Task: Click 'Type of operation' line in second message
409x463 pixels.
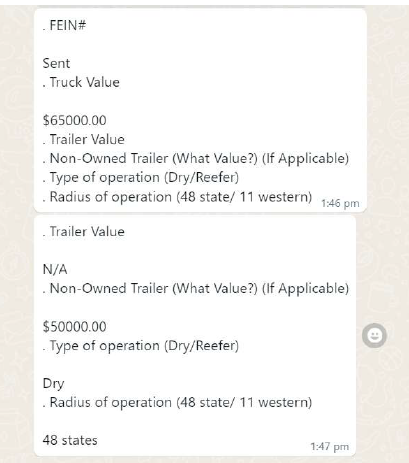Action: click(x=141, y=346)
